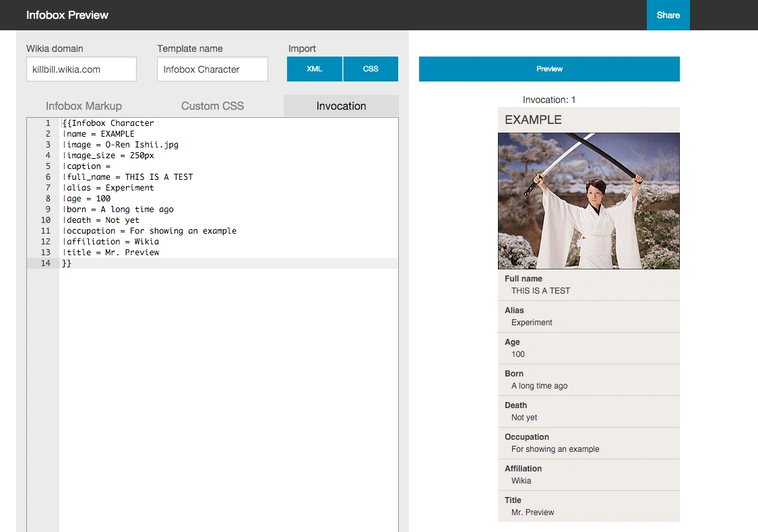
Task: Switch to the Infobox Markup tab
Action: click(x=84, y=106)
